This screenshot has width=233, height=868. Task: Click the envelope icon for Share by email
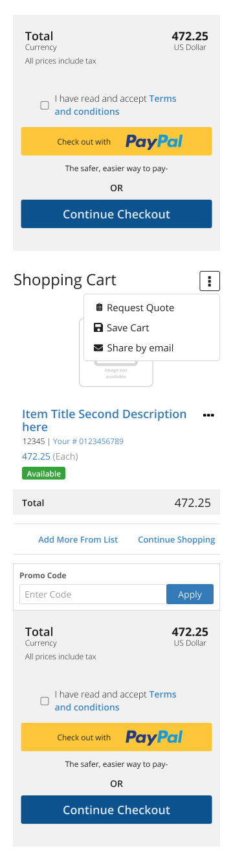click(x=98, y=347)
